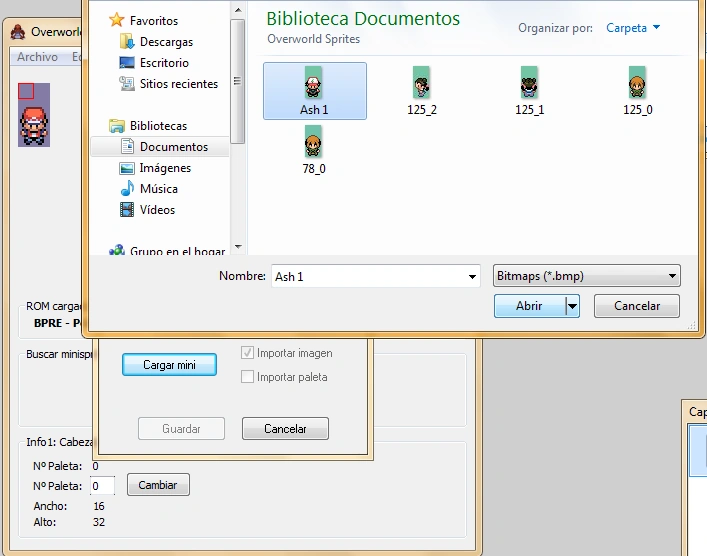Click the navigation pane scrollbar thumb

tap(238, 81)
